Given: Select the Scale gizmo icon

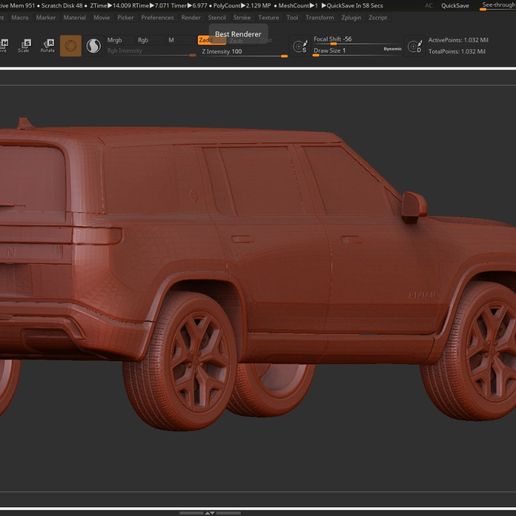Looking at the screenshot, I should pos(24,45).
